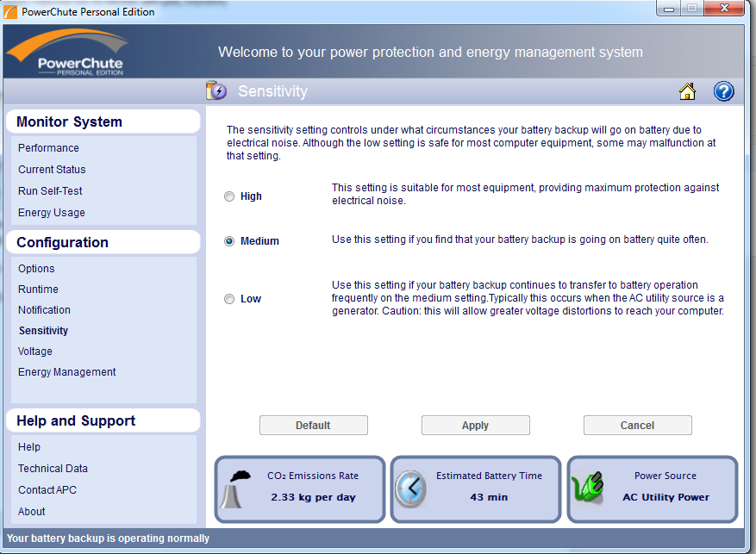Click the Sensitivity battery clock icon

pos(216,90)
